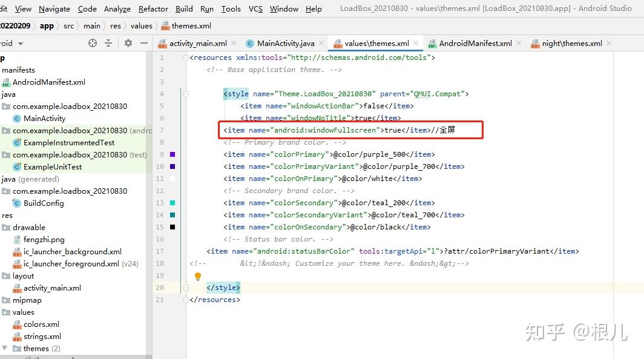Select ic_launcher_background.xml file

click(67, 251)
